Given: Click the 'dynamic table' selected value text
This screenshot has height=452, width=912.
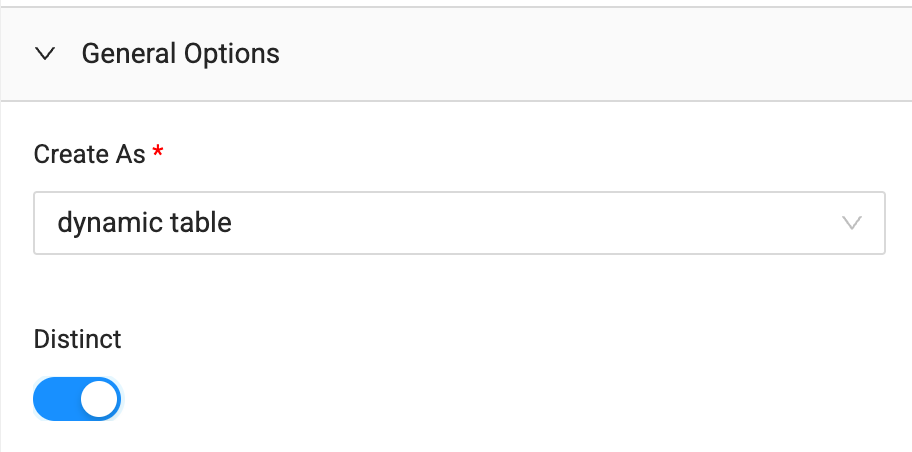Looking at the screenshot, I should coord(145,222).
